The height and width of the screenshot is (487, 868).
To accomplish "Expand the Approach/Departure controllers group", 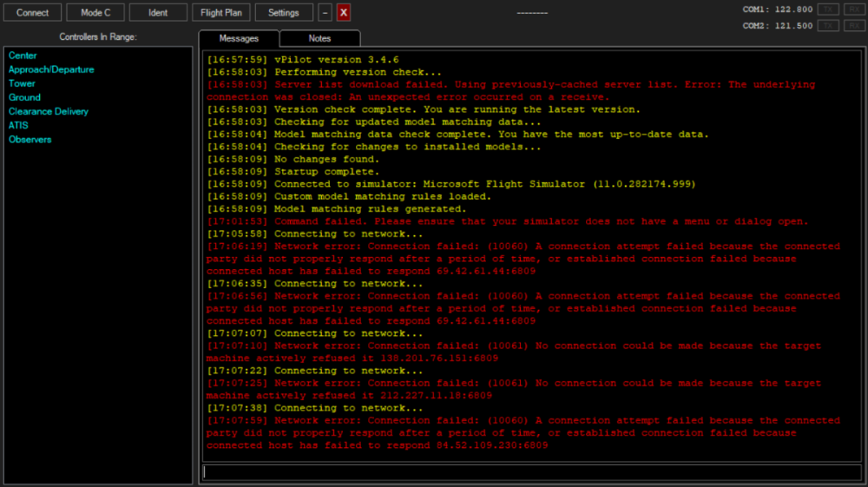I will pyautogui.click(x=51, y=69).
